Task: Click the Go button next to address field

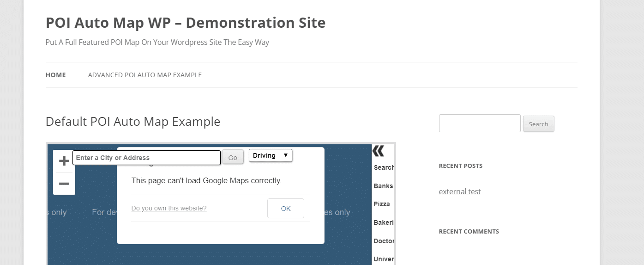Action: (x=233, y=158)
